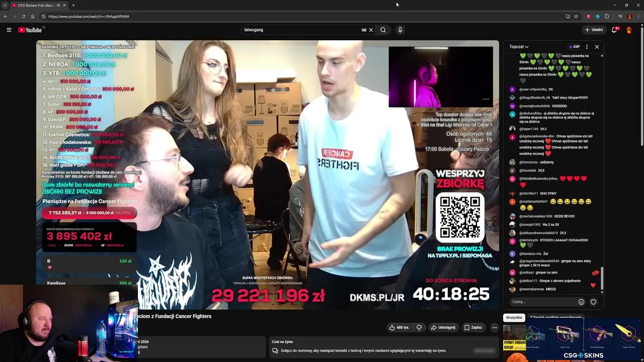Image resolution: width=644 pixels, height=362 pixels.
Task: Click the Utwórz create button
Action: [594, 30]
